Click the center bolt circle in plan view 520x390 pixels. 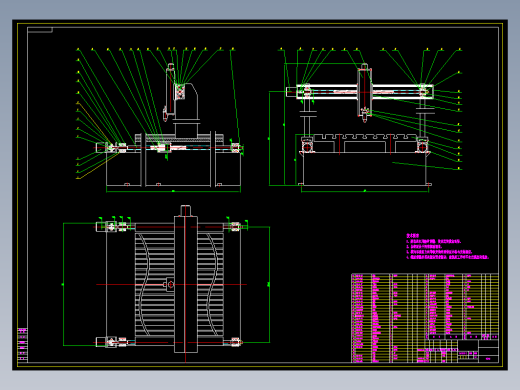coord(170,284)
